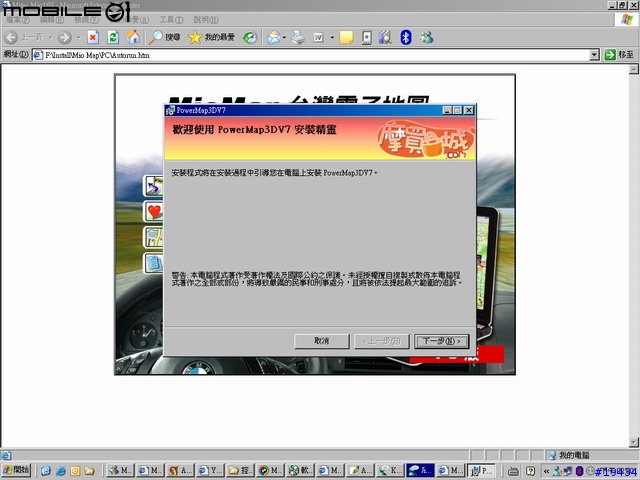Open the forward history dropdown arrow
The width and height of the screenshot is (640, 480).
point(78,38)
